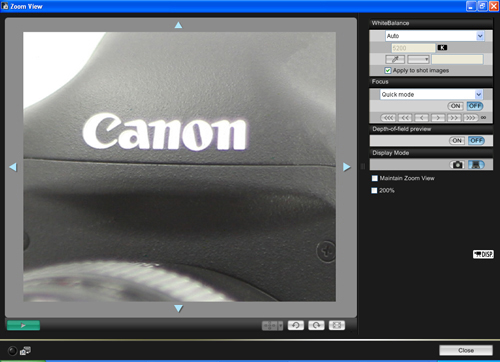Click the green play button
The image size is (500, 362).
coord(23,325)
